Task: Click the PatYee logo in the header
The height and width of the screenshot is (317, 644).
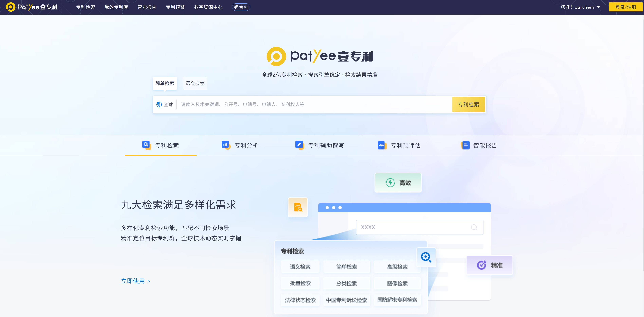Action: 32,7
